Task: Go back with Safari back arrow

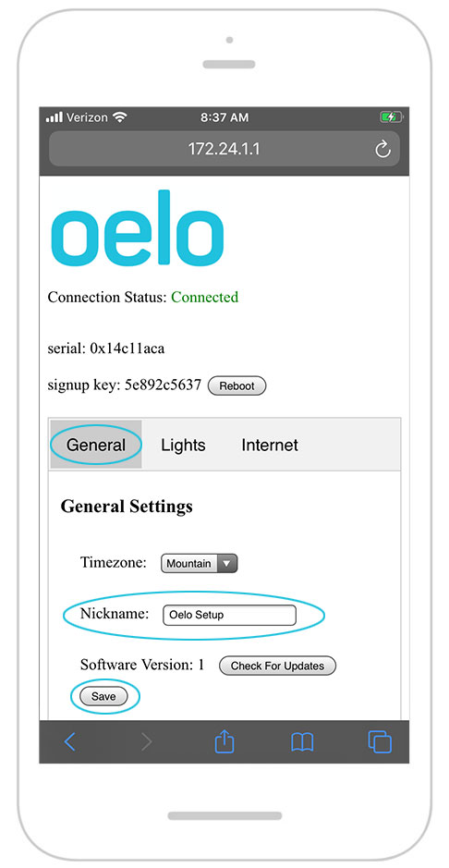Action: click(x=69, y=741)
